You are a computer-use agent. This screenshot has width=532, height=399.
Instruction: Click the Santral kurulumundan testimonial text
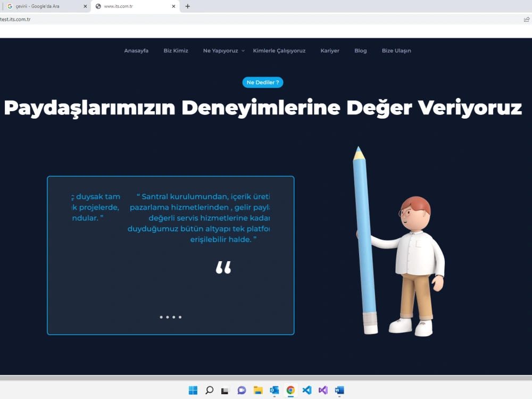coord(199,218)
